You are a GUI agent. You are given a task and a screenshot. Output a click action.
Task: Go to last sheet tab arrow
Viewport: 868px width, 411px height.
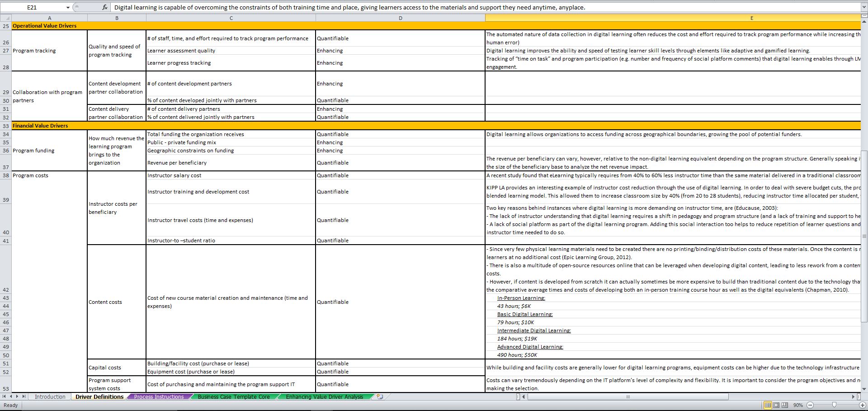pos(24,397)
